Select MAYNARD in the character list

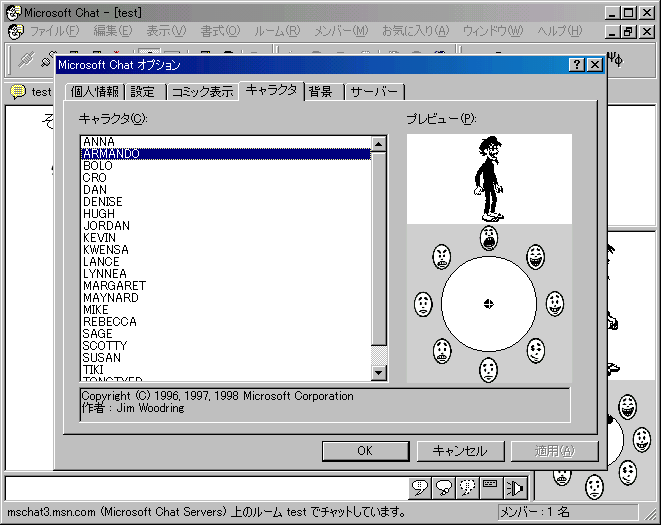pos(226,298)
